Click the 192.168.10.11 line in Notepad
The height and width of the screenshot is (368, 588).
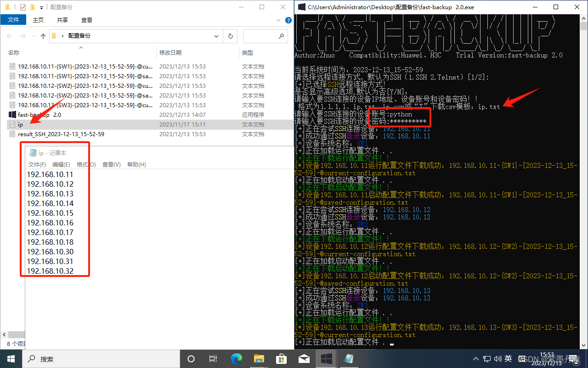(x=50, y=175)
